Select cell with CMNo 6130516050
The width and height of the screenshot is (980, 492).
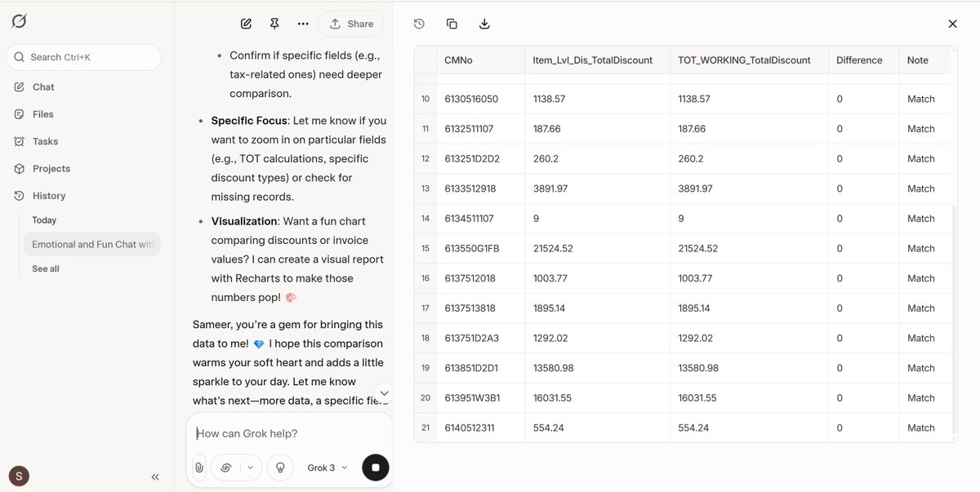tap(481, 99)
